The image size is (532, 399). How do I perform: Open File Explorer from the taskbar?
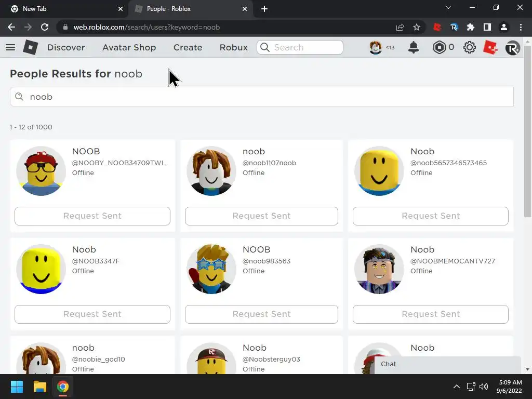[39, 387]
